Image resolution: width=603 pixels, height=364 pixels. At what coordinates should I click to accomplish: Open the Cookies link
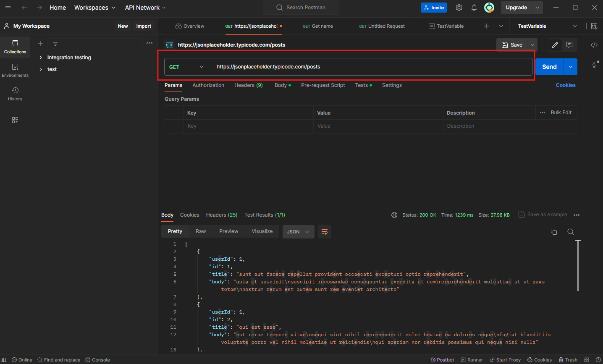click(x=566, y=85)
